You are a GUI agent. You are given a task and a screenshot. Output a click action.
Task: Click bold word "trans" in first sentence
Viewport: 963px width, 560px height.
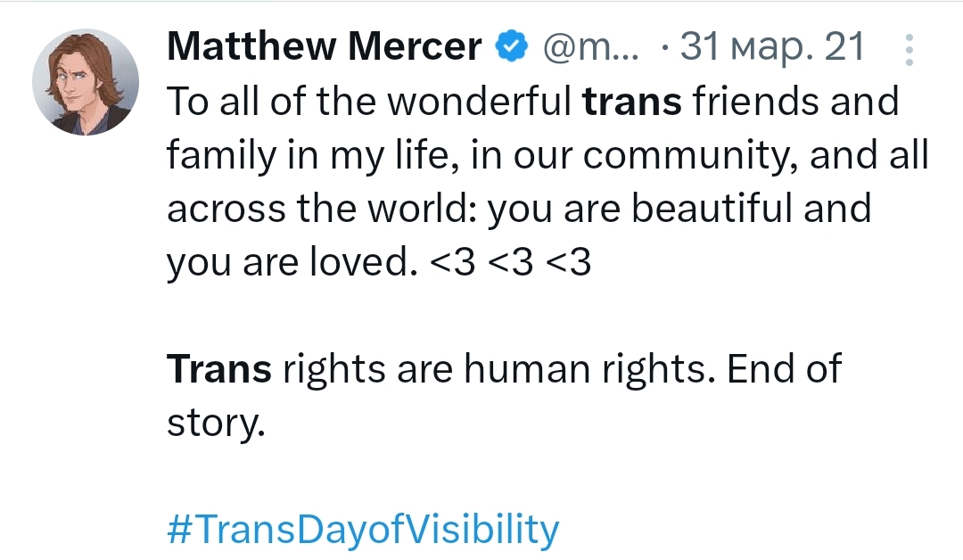pyautogui.click(x=632, y=103)
